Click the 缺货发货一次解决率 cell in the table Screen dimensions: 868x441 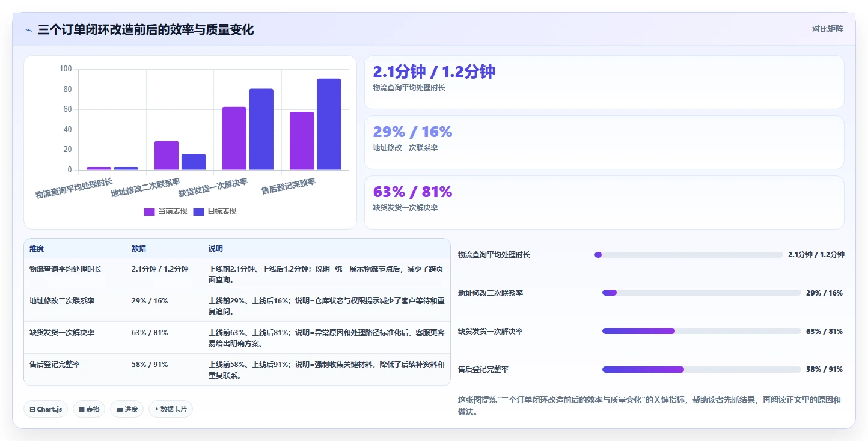click(x=62, y=333)
